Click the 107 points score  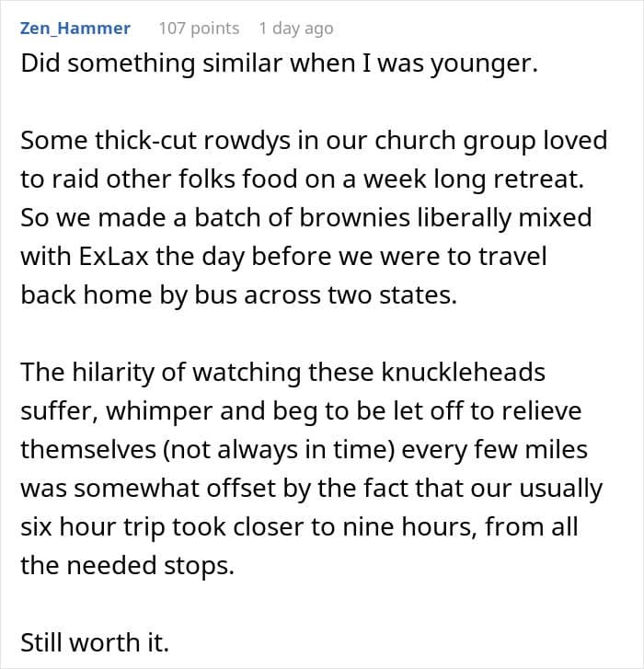click(x=199, y=29)
